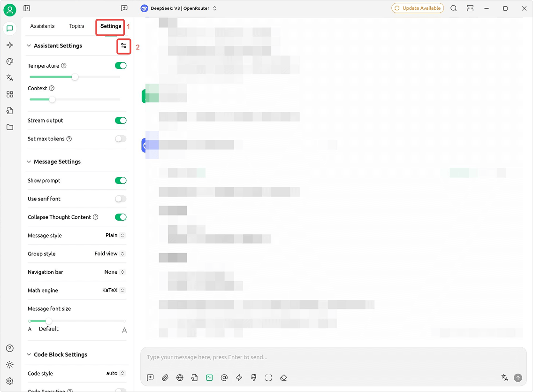Enable Set max tokens
533x392 pixels.
coord(121,138)
